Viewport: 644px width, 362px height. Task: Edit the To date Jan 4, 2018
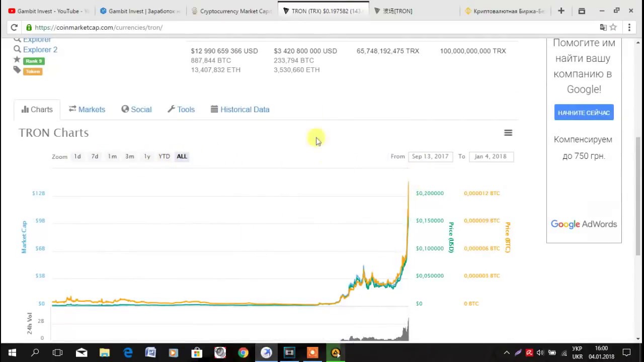[491, 156]
